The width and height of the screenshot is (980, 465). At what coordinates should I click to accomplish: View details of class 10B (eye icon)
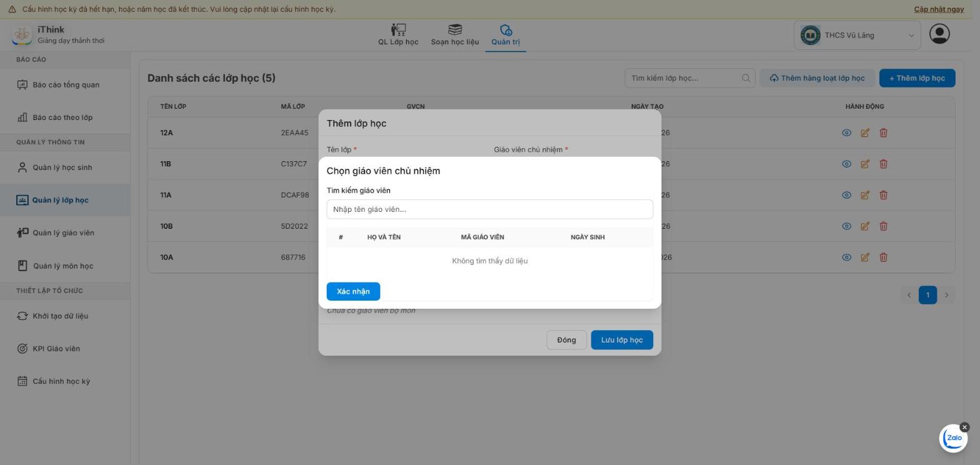(x=846, y=226)
